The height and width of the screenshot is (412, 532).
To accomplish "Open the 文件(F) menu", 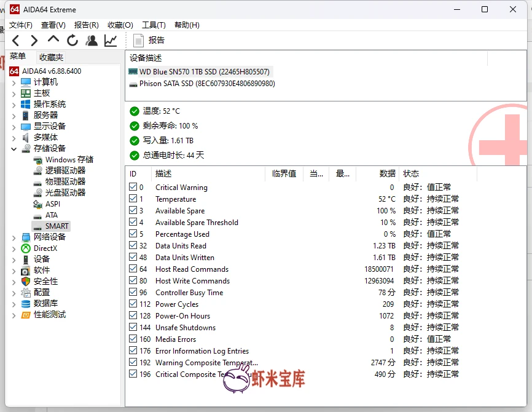I will (x=21, y=25).
